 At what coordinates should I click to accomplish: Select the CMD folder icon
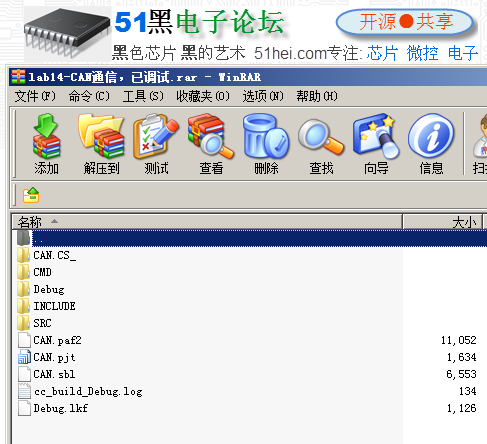tap(24, 272)
